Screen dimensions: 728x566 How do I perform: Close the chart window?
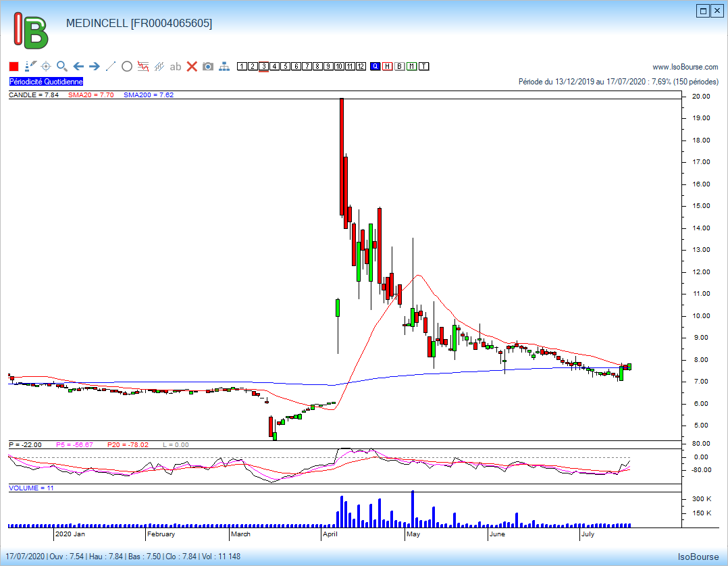pos(717,11)
